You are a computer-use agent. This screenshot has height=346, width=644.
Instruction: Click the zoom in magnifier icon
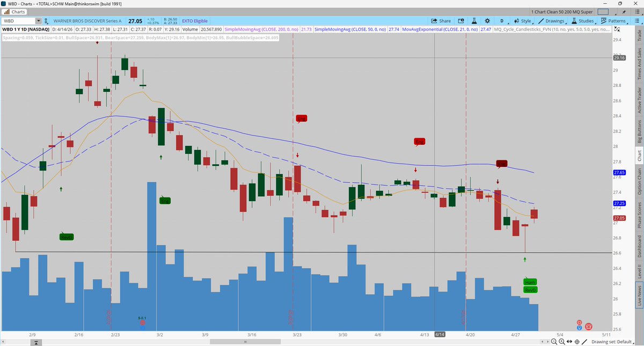pyautogui.click(x=561, y=341)
